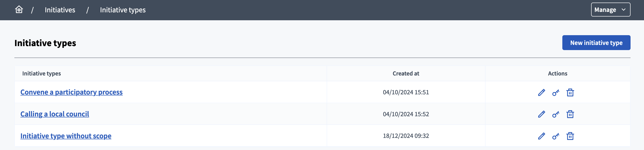Open permissions key for 'Convene a participatory process'
This screenshot has height=150, width=644.
(556, 92)
